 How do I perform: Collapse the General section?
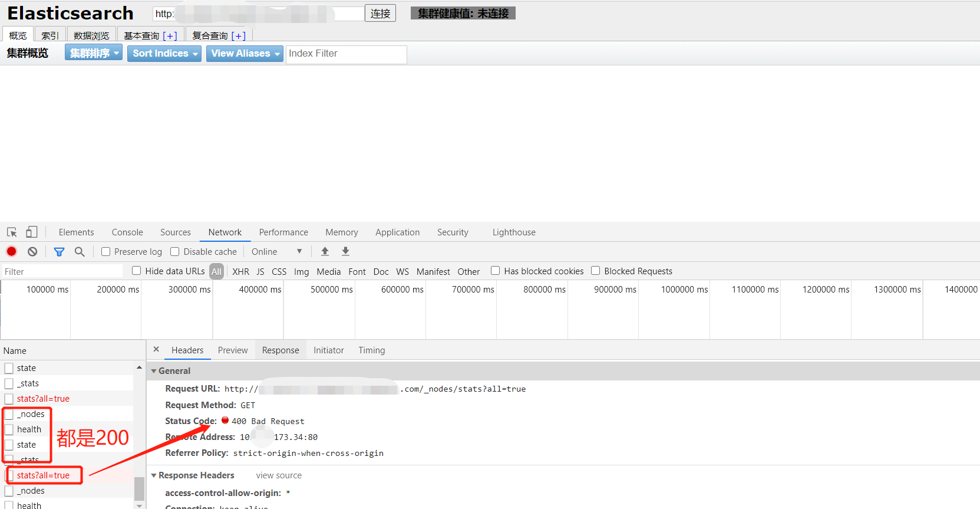[x=154, y=371]
